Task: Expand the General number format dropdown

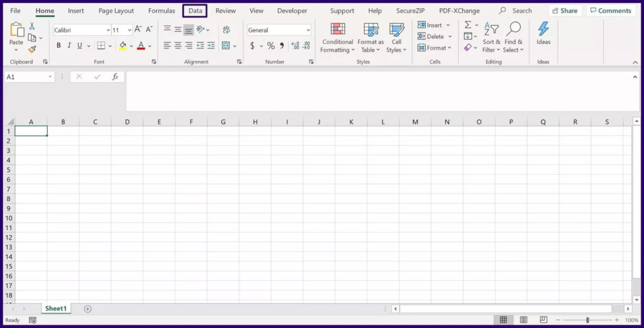Action: point(308,30)
